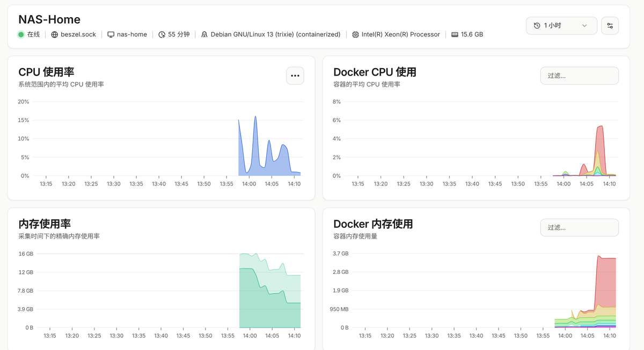Click the 950 MB label on Docker 内存 axis
644x350 pixels.
[338, 309]
